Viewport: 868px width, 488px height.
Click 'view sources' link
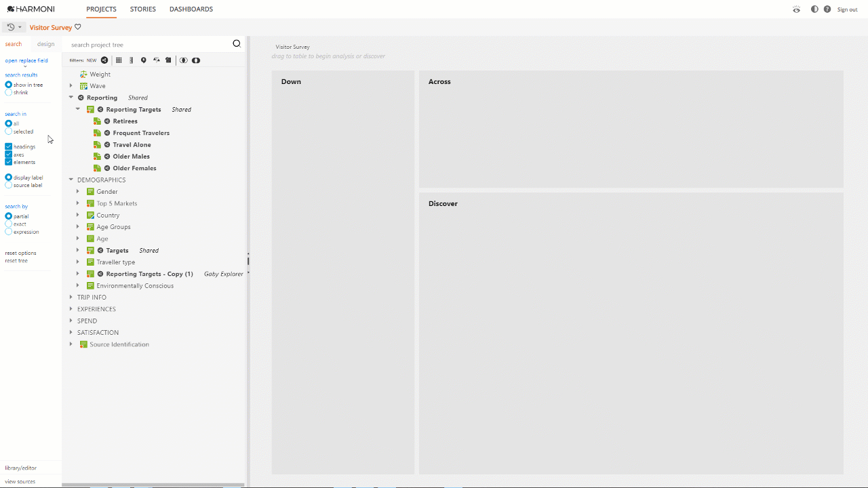coord(20,481)
